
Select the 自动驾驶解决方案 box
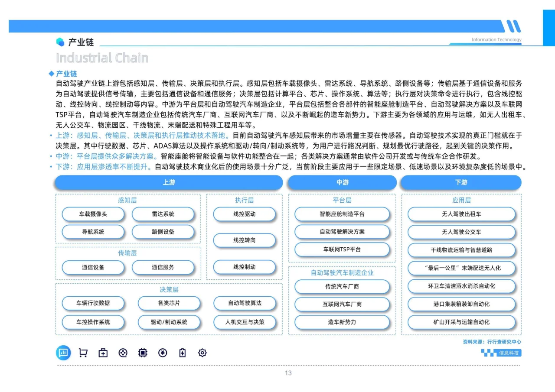[342, 232]
